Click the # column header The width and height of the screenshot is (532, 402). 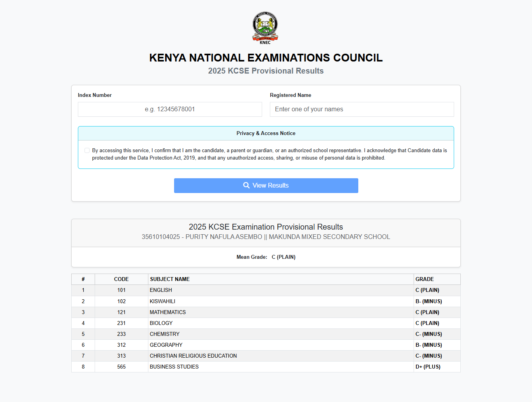point(83,279)
